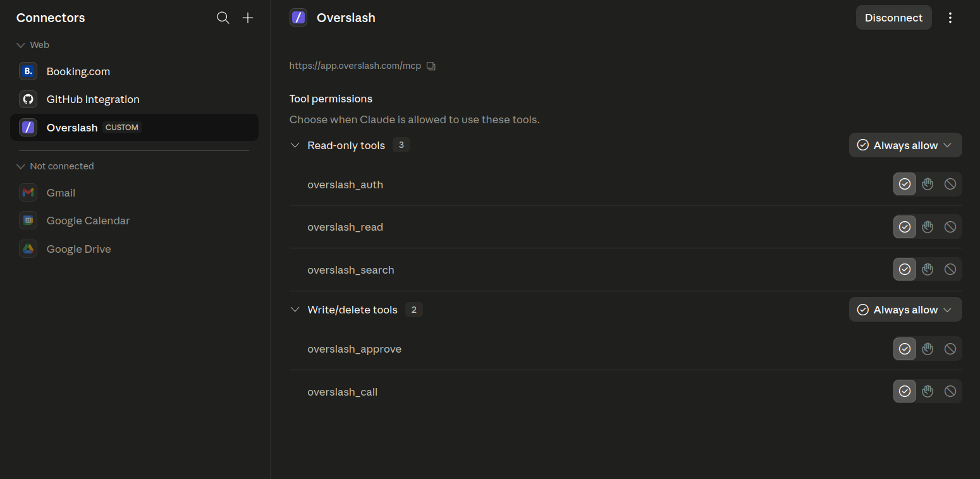Set overslash_read to needs approval hand
Image resolution: width=980 pixels, height=479 pixels.
point(928,226)
